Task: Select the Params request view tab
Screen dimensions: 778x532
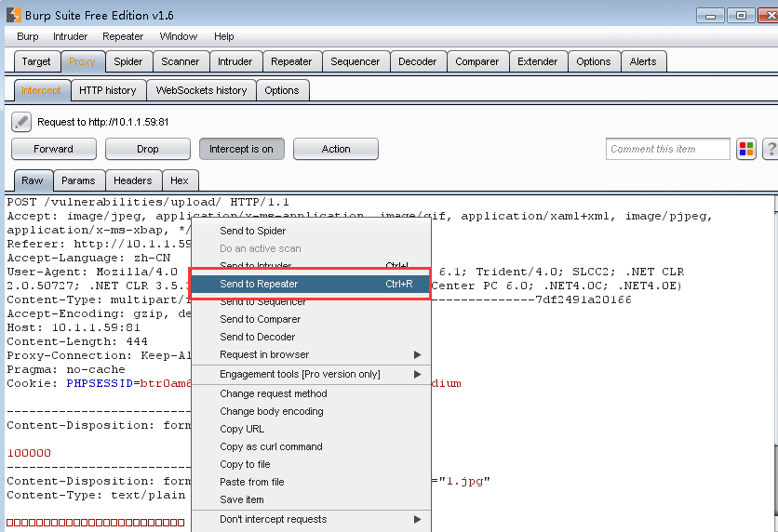Action: [x=78, y=180]
